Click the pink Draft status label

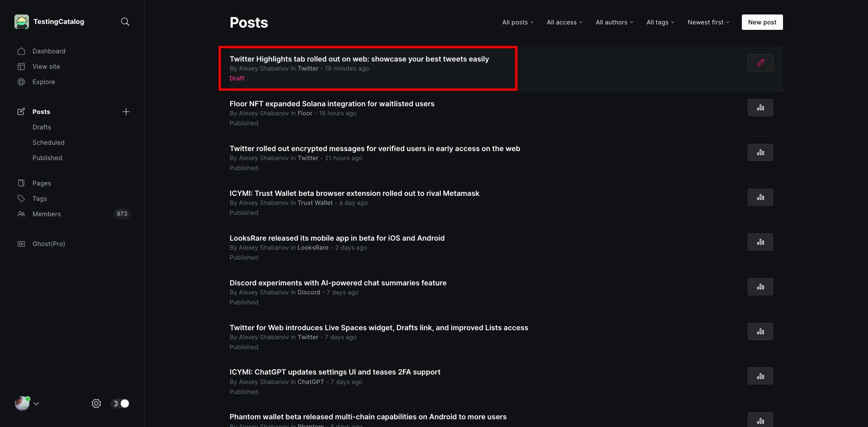point(237,78)
